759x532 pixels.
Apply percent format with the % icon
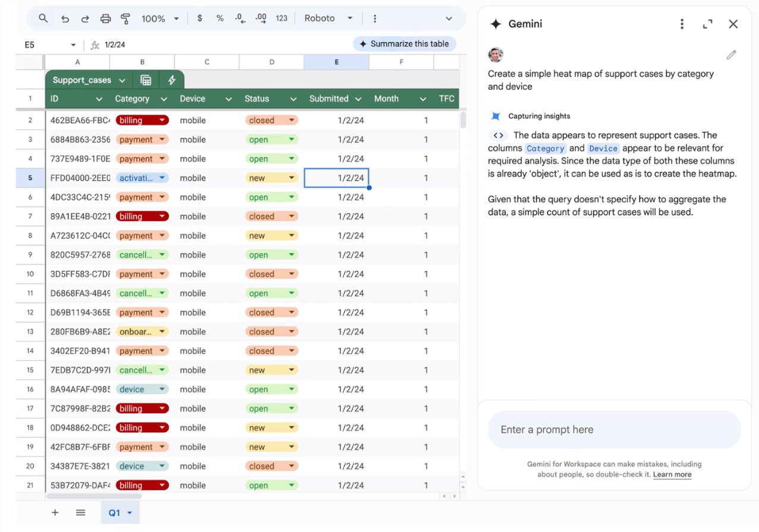[219, 18]
